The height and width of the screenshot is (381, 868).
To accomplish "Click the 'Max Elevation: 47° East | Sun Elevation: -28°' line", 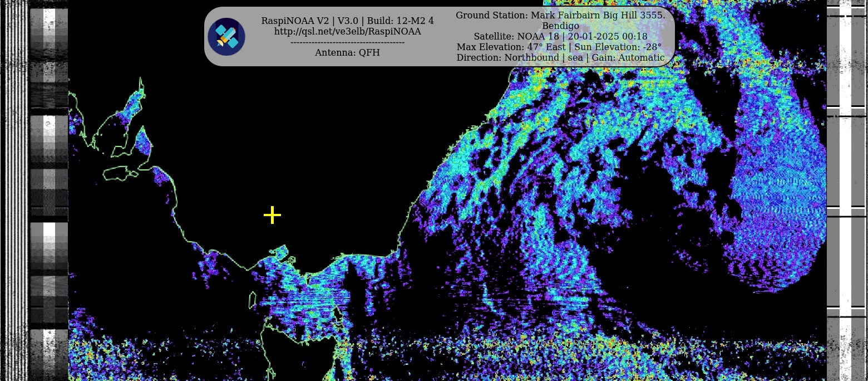I will pos(560,47).
